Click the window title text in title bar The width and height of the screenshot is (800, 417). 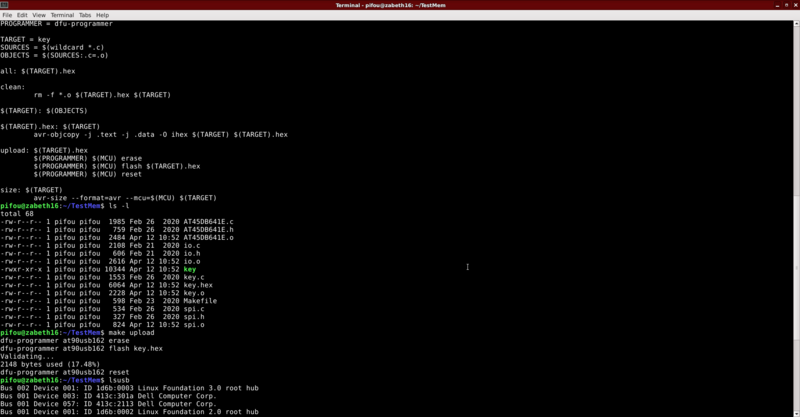point(400,5)
